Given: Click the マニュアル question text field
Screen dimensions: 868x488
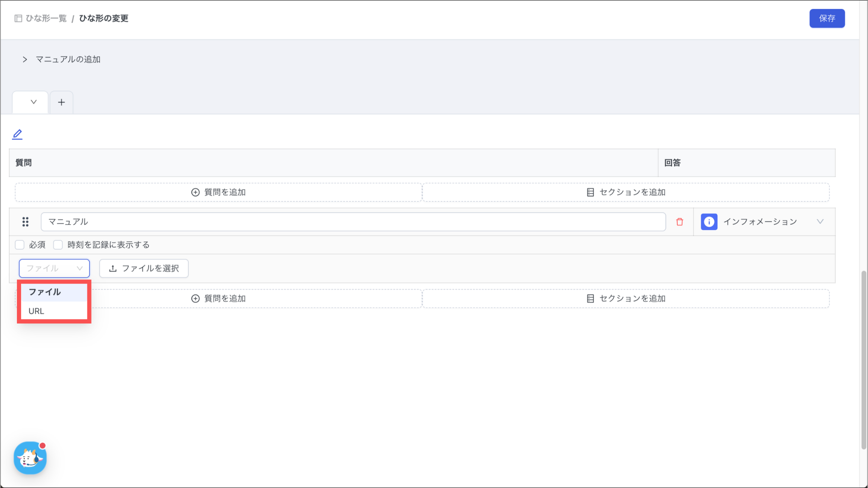Looking at the screenshot, I should point(353,222).
